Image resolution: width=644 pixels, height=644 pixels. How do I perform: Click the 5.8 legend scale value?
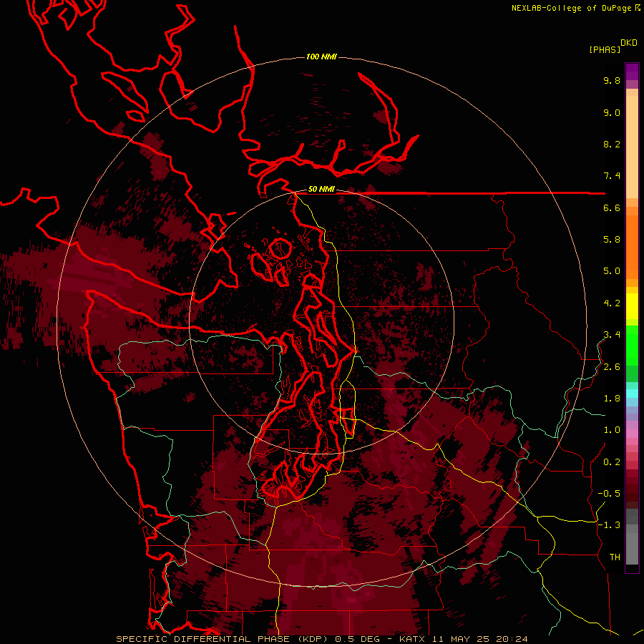[612, 240]
